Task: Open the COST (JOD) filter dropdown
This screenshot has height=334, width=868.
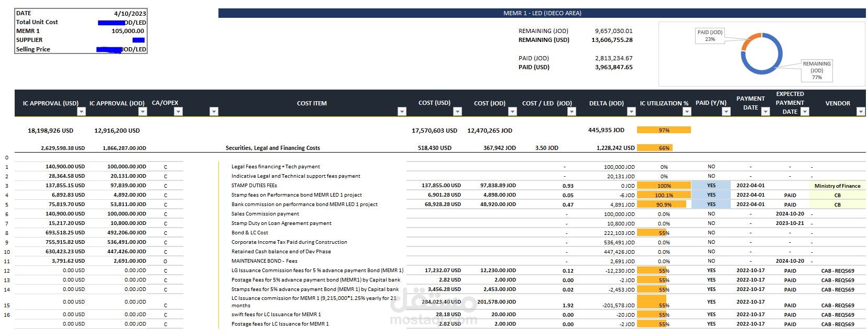Action: [512, 112]
